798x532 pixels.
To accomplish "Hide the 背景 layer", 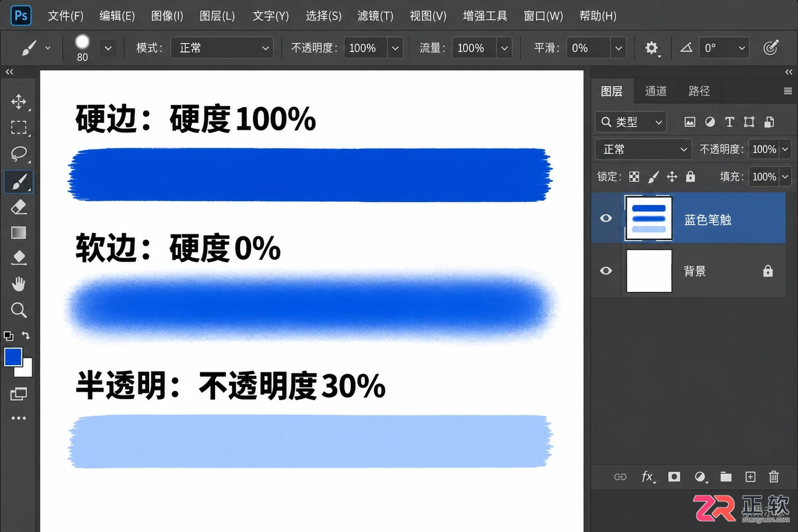I will [x=606, y=271].
